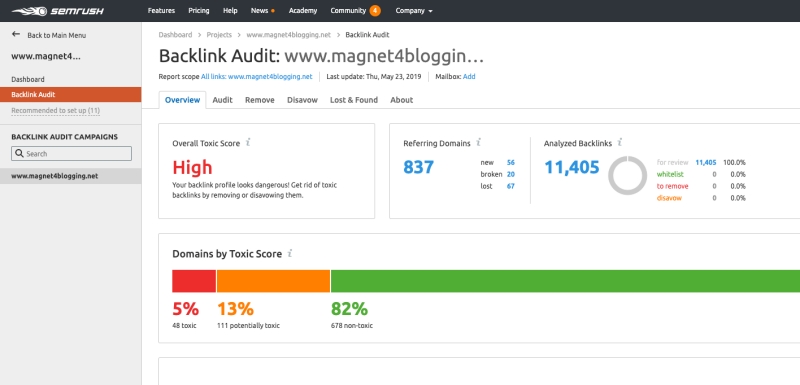Click the broken domains count 20
The image size is (800, 385).
tap(511, 174)
